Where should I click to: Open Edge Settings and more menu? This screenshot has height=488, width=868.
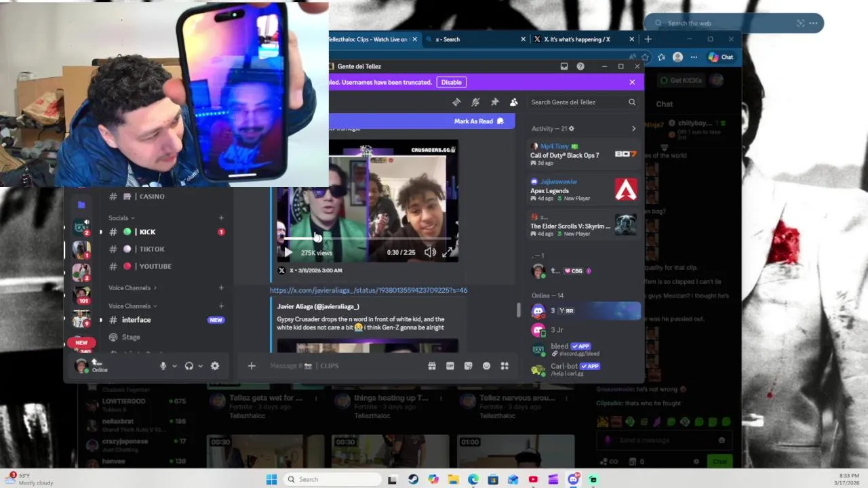(694, 58)
